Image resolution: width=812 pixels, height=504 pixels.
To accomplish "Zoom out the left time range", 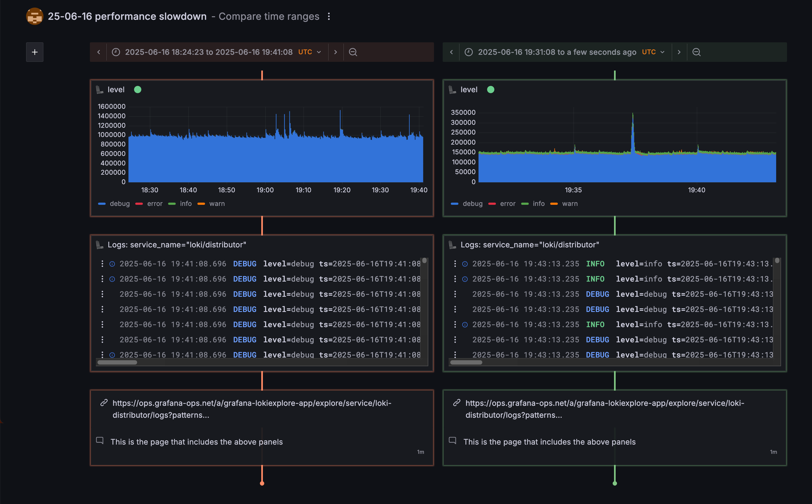I will click(x=353, y=52).
